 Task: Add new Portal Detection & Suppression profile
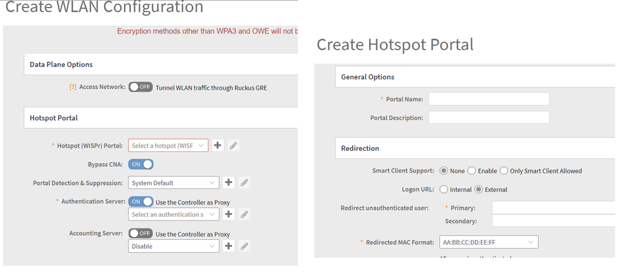pos(228,182)
